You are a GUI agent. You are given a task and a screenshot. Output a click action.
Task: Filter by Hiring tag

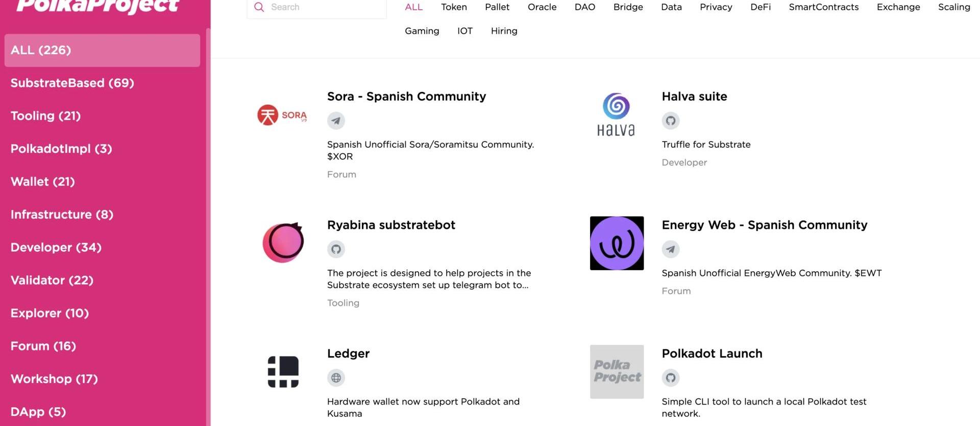click(x=504, y=31)
